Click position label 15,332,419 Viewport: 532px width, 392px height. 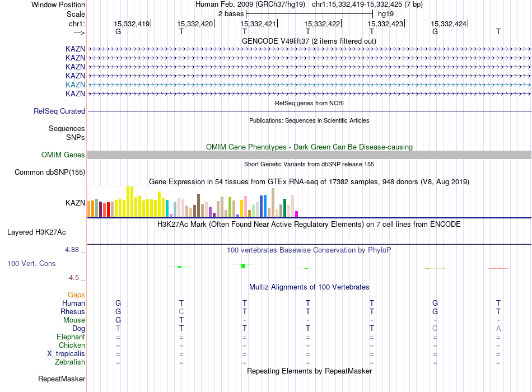tap(132, 24)
